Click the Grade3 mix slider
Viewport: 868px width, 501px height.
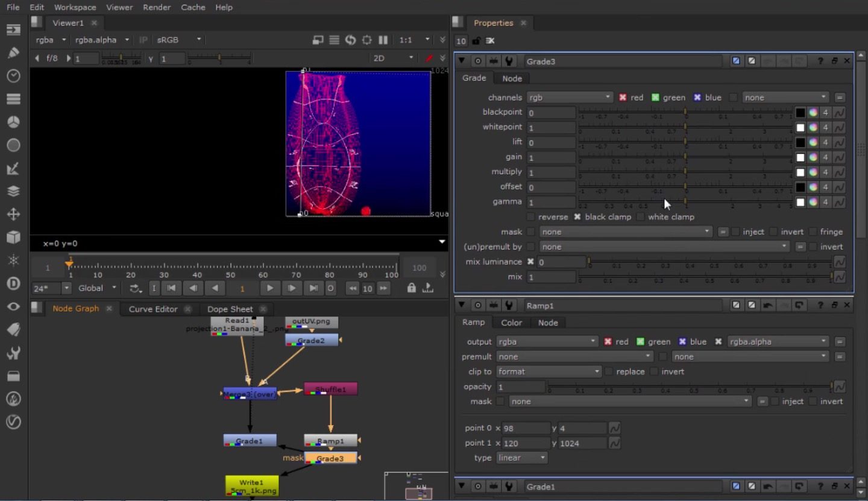pyautogui.click(x=705, y=277)
